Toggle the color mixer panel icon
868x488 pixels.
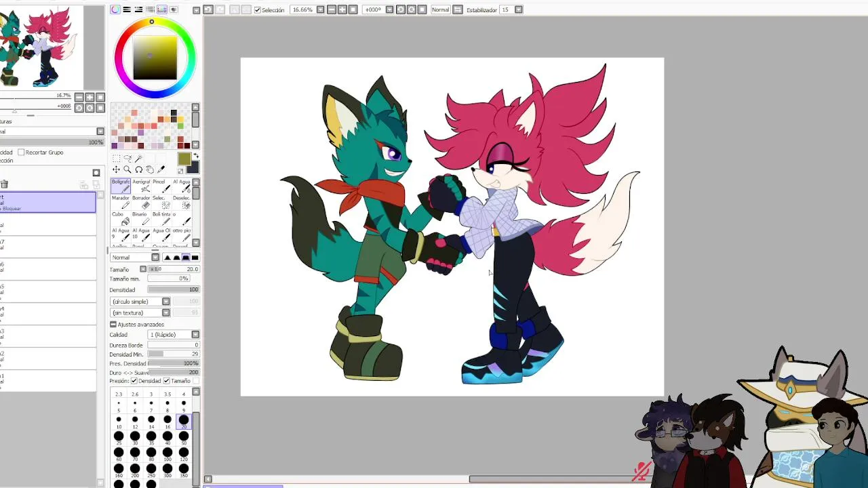(150, 9)
